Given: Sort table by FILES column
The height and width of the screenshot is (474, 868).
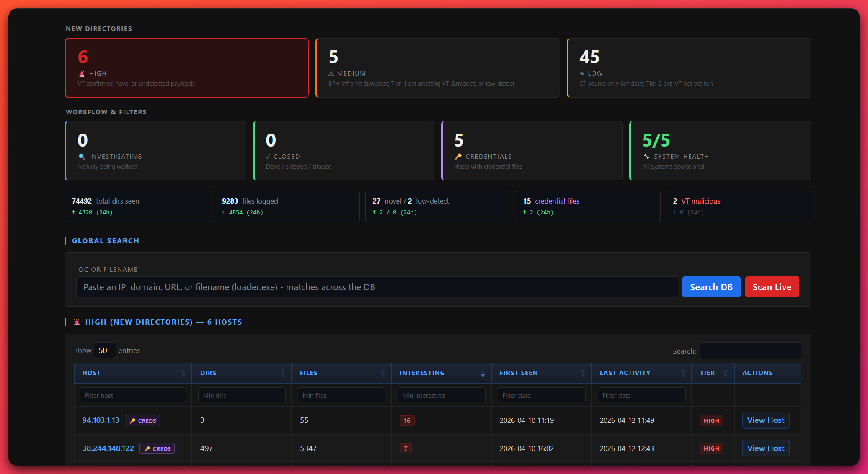Looking at the screenshot, I should (x=341, y=373).
